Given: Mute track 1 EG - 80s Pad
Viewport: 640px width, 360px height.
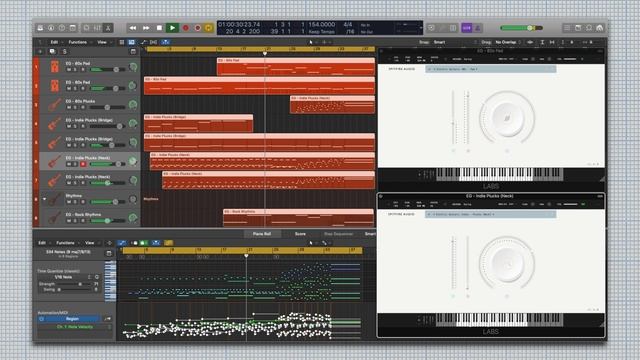Looking at the screenshot, I should point(69,70).
